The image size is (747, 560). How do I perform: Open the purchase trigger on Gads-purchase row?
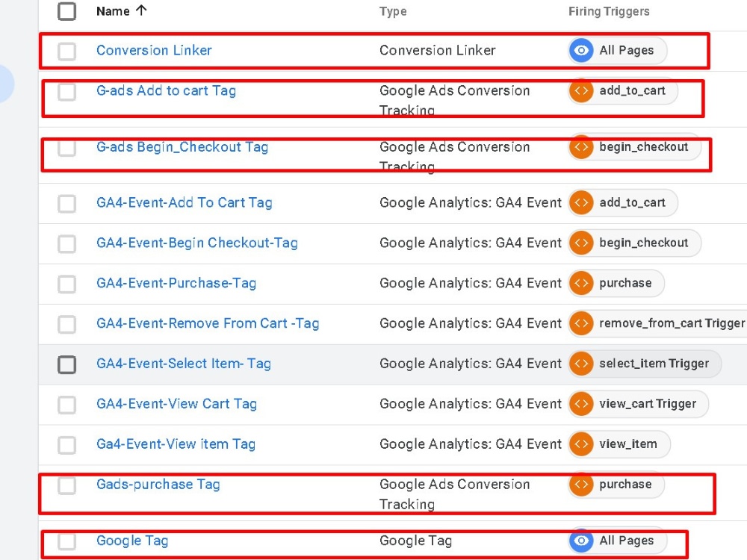click(x=616, y=485)
